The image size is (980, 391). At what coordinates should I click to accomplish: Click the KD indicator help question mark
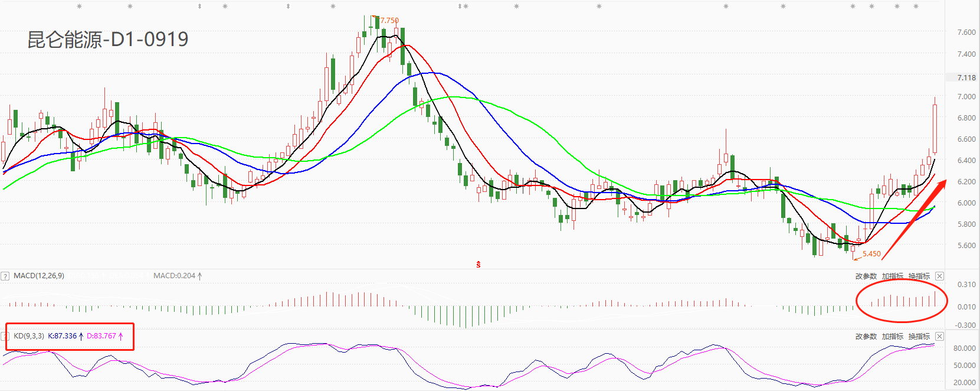[x=5, y=336]
